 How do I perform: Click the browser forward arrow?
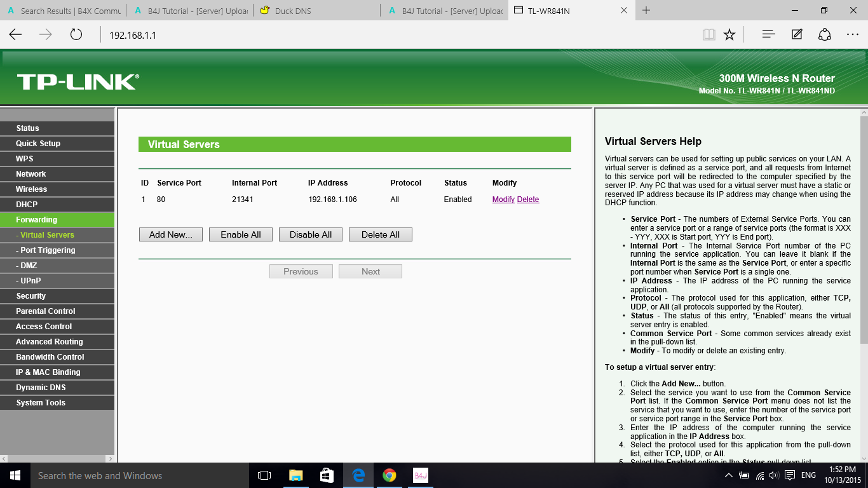click(x=46, y=35)
